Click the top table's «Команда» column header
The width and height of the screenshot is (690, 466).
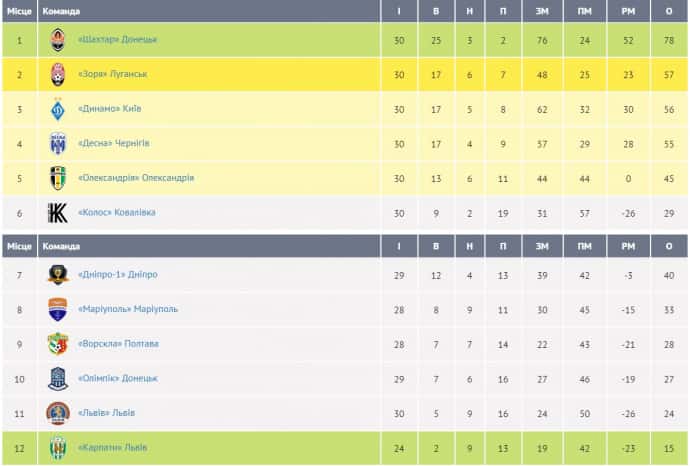point(62,10)
